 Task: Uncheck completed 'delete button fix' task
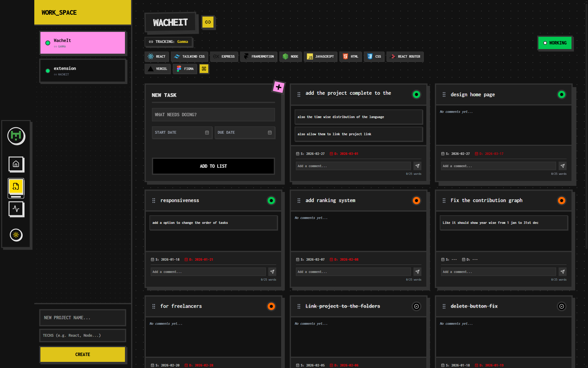(562, 306)
